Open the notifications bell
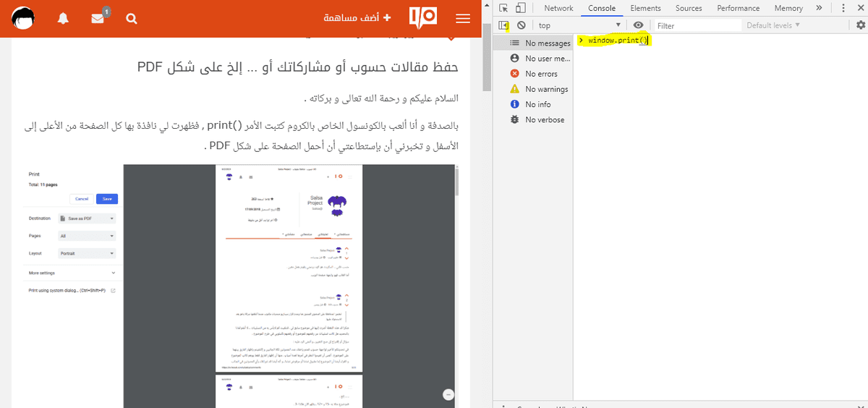This screenshot has height=408, width=868. 63,19
